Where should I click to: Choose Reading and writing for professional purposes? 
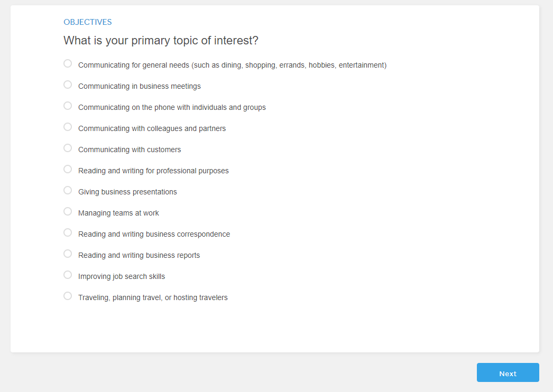coord(67,169)
